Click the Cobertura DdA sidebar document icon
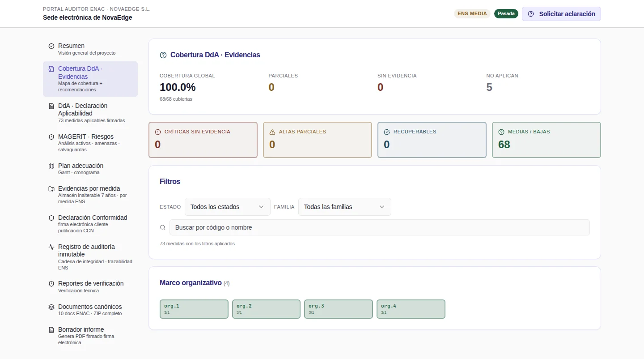 (51, 69)
